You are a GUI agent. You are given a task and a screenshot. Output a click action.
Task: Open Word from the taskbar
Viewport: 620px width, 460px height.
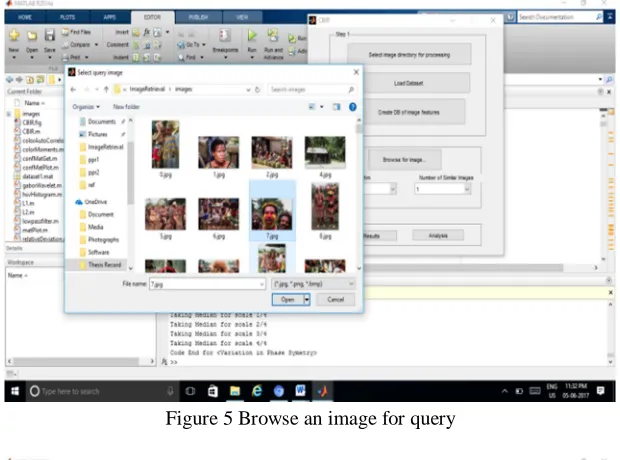[301, 391]
